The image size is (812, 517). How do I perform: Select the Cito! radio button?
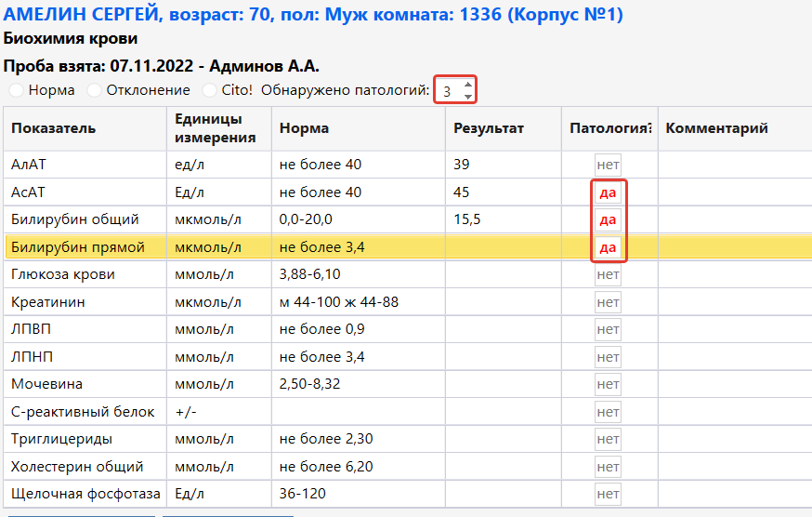210,90
